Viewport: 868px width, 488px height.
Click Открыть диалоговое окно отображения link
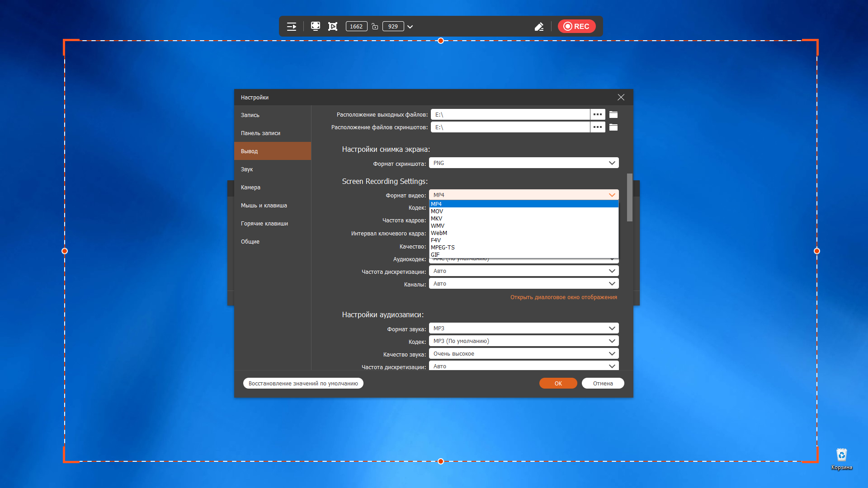(x=563, y=297)
